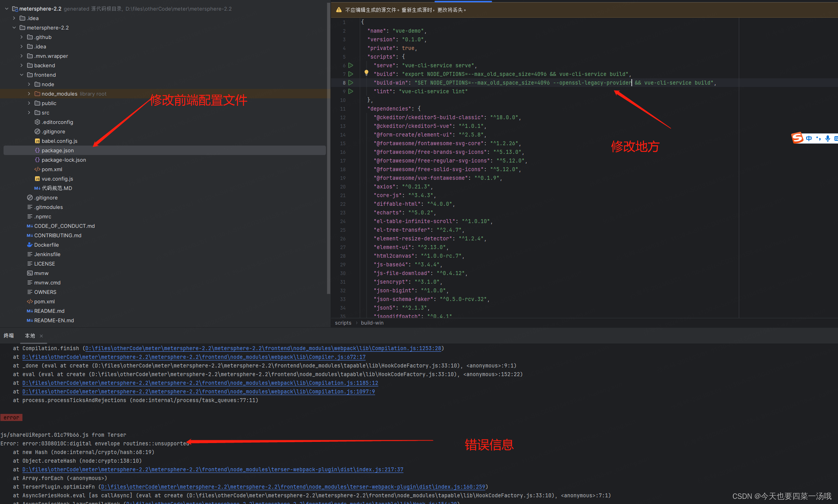Click the Jenkinsfile text file icon
Screen dimensions: 838x504
[x=30, y=254]
